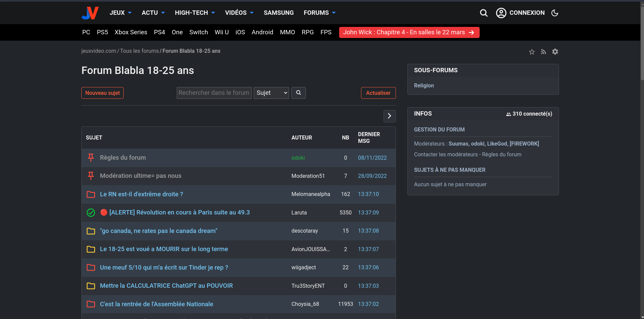Expand the HIGH-TECH dropdown menu
644x319 pixels.
click(195, 13)
